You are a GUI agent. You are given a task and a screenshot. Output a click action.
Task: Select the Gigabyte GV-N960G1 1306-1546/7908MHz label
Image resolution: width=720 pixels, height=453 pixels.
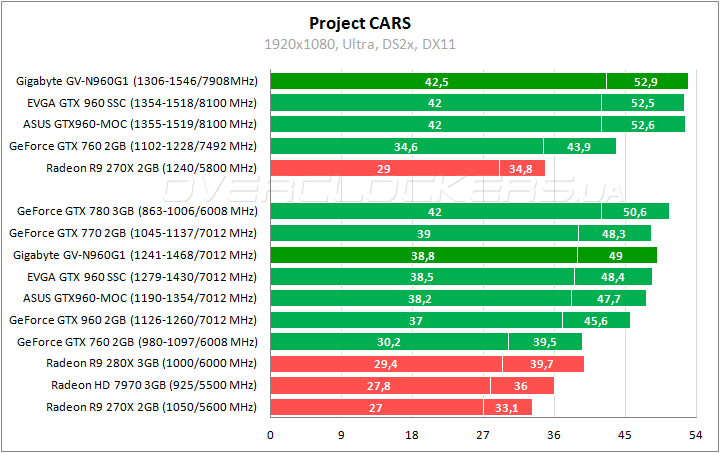[136, 81]
